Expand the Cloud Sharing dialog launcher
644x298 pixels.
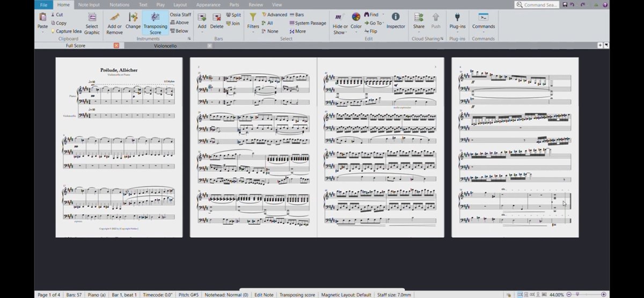coord(442,39)
